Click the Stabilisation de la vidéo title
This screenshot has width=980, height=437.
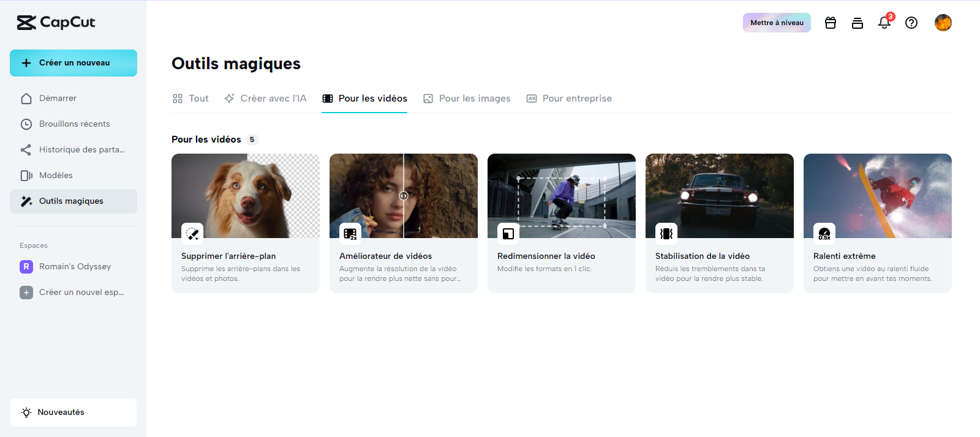click(703, 256)
